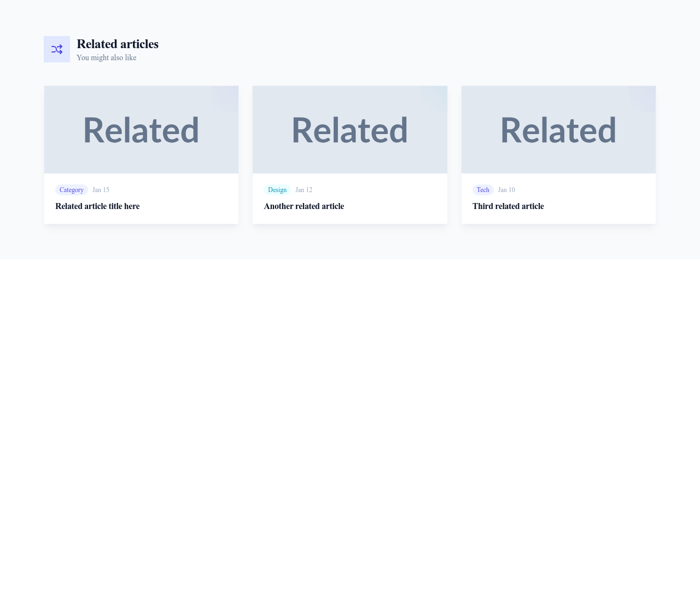Click the "Related articles" heading

point(118,44)
